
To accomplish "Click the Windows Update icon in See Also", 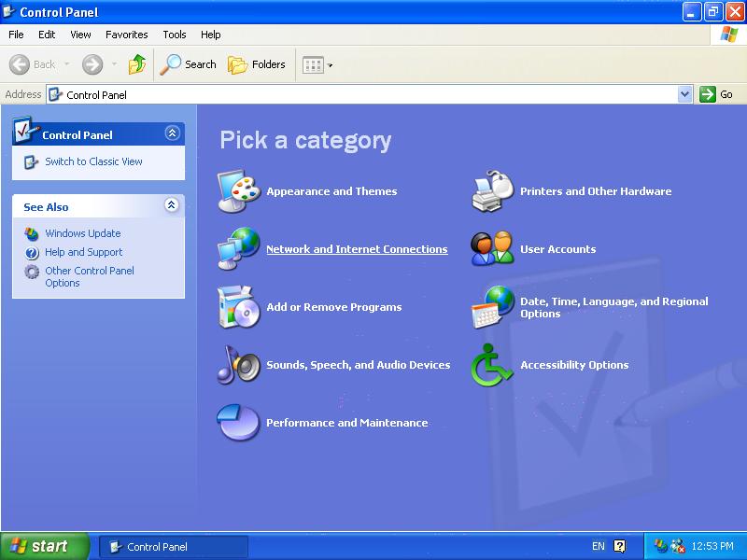I will point(32,233).
